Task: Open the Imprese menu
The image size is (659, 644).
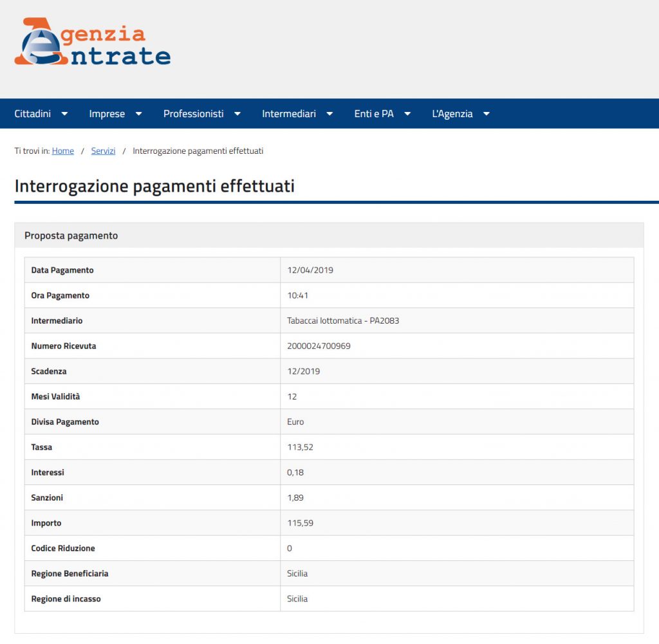Action: 107,114
